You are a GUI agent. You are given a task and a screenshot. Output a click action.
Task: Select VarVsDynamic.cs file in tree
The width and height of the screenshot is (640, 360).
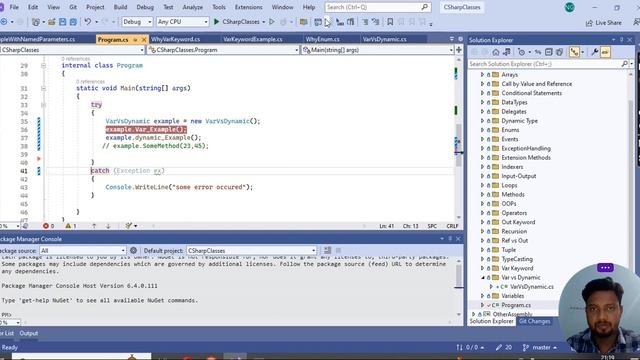click(x=531, y=287)
